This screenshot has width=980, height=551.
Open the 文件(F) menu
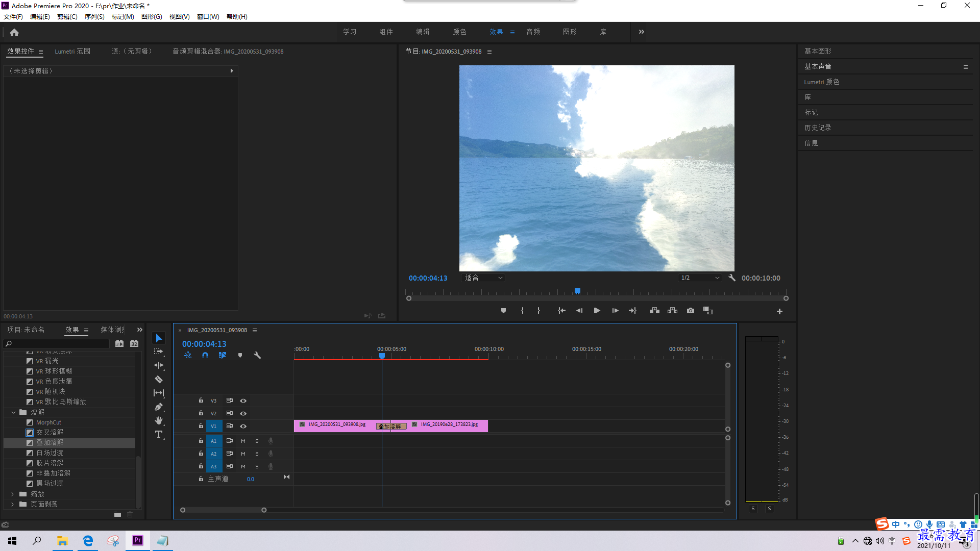(x=13, y=17)
